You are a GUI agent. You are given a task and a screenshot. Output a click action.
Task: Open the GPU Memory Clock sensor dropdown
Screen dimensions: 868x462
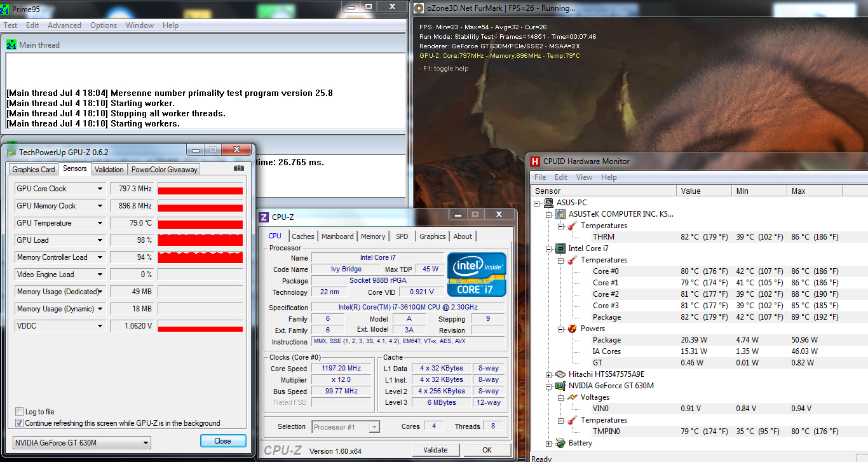click(100, 206)
